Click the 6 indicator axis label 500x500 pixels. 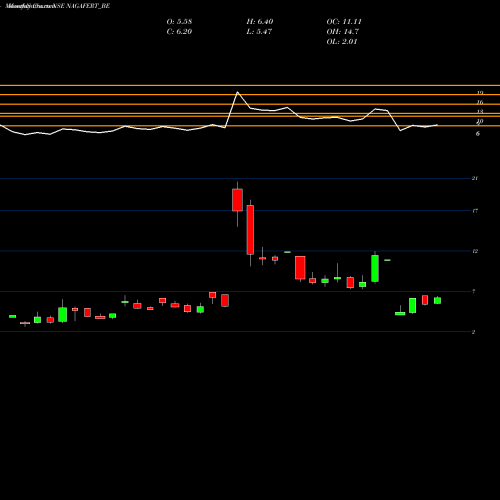click(x=478, y=134)
